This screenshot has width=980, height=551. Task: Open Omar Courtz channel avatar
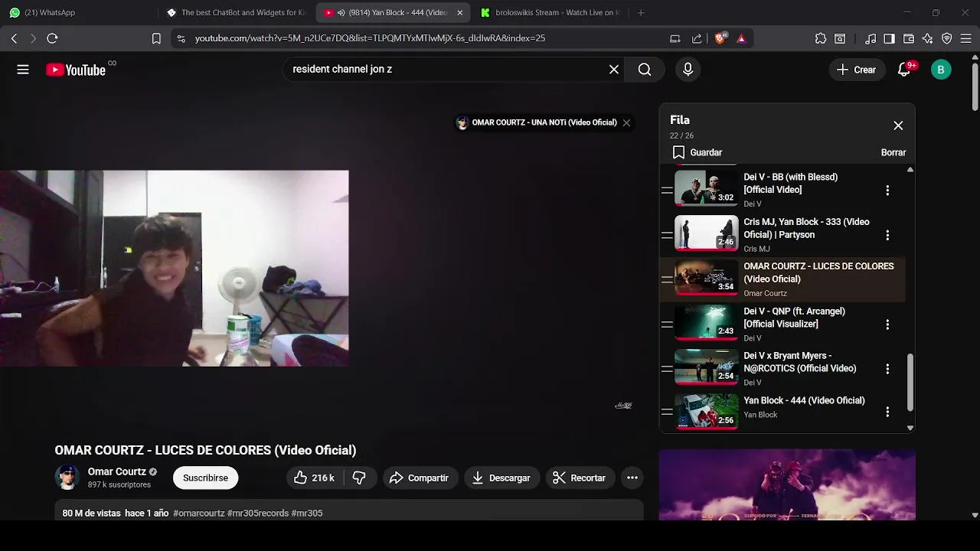(67, 478)
